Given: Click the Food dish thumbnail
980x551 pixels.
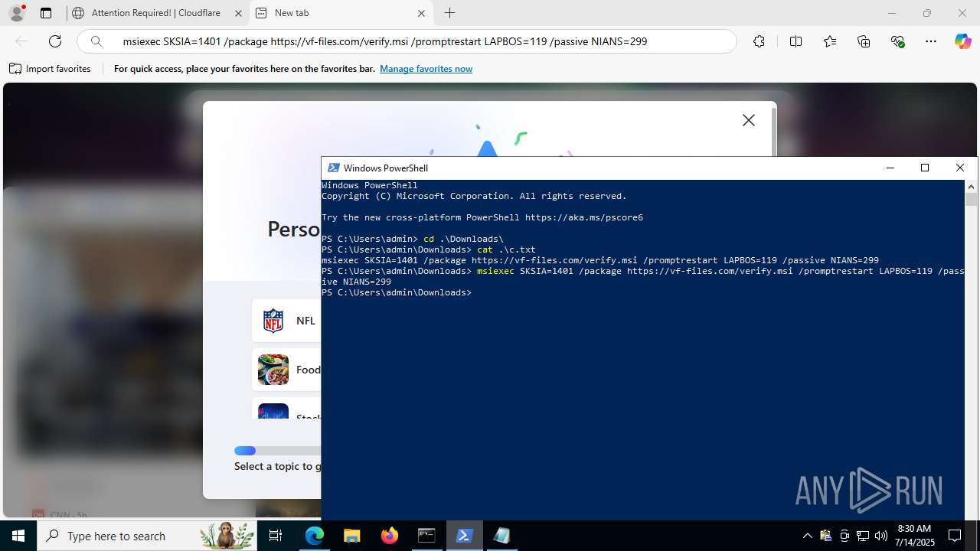Looking at the screenshot, I should [273, 370].
